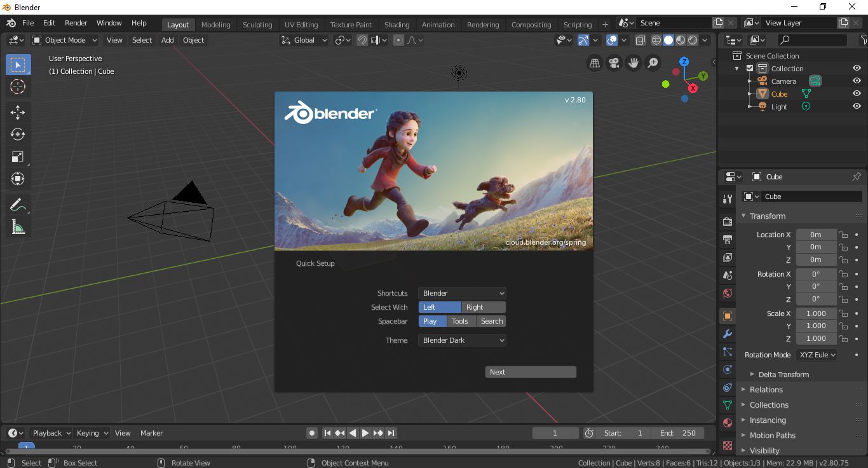Click the hand pan view icon
The image size is (868, 468).
[634, 63]
